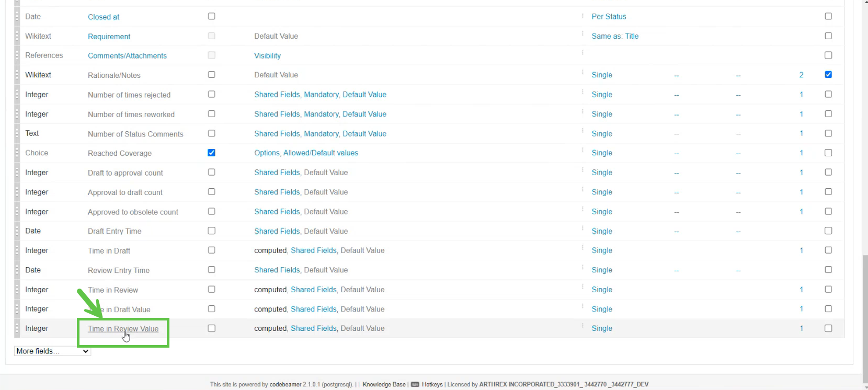
Task: Click drag handle of Draft Entry Time row
Action: pos(17,231)
